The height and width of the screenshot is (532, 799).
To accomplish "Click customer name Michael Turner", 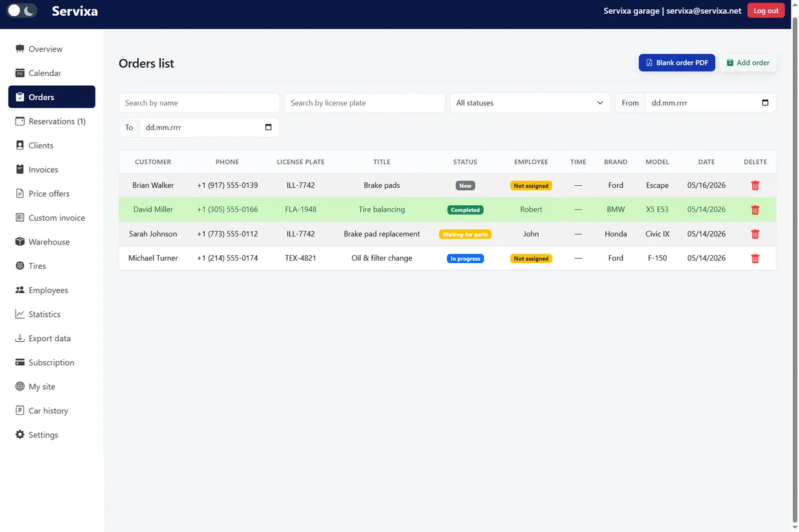I will pyautogui.click(x=153, y=258).
